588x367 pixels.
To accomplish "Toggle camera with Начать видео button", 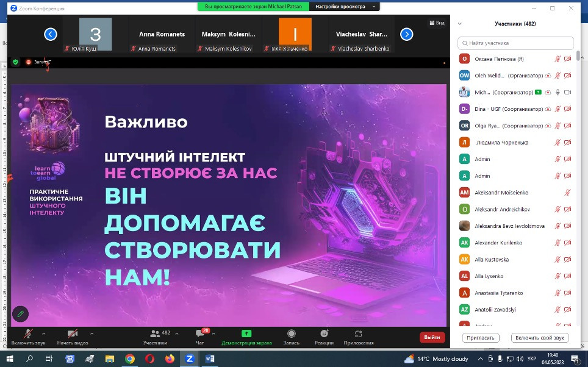I will [x=73, y=337].
